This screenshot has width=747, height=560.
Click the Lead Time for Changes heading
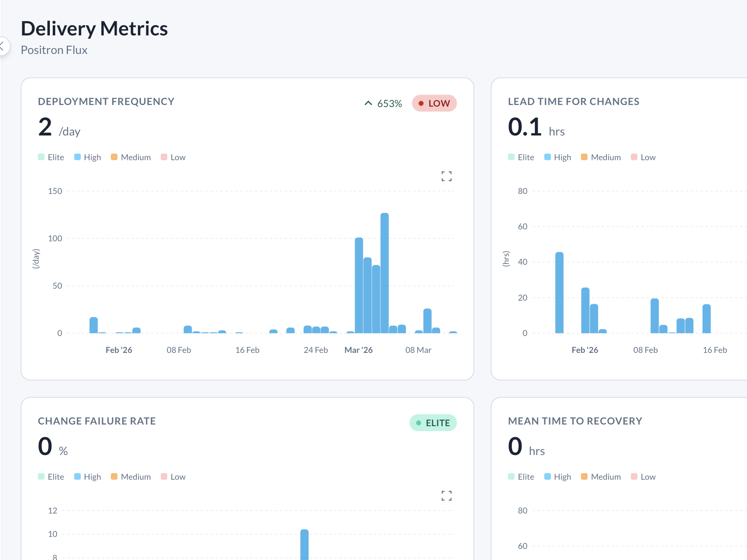point(574,101)
